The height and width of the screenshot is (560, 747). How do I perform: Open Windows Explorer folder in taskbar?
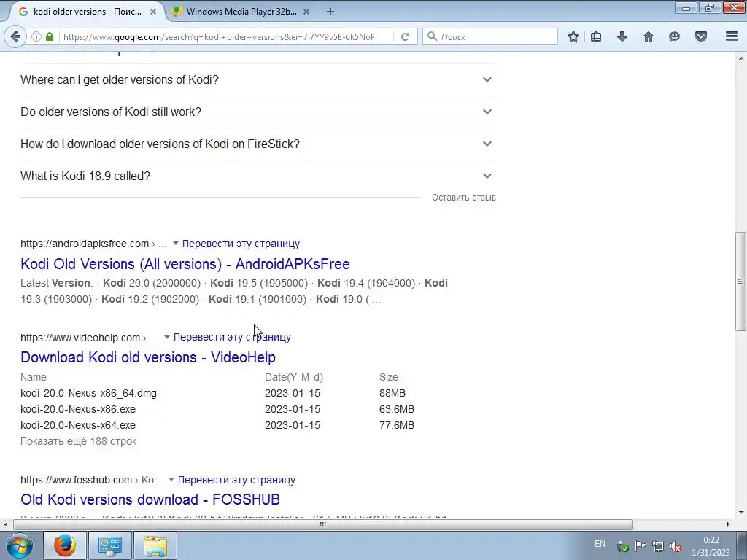click(x=155, y=545)
